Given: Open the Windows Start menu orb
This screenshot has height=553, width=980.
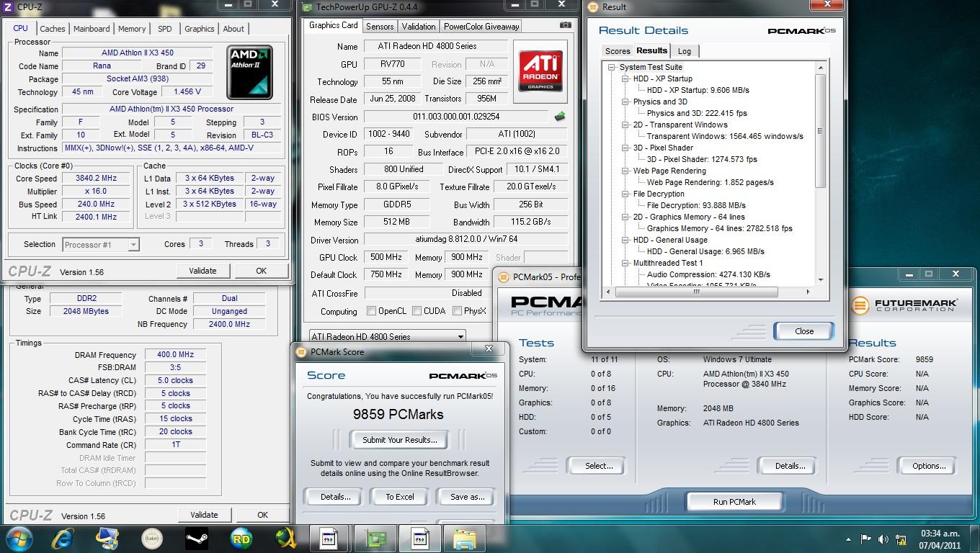Looking at the screenshot, I should pyautogui.click(x=19, y=538).
